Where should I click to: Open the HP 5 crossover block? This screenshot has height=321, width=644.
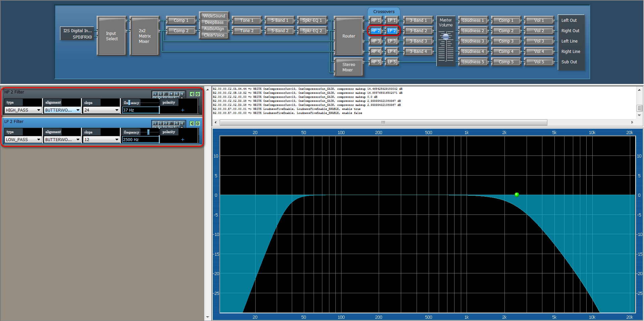[x=376, y=62]
